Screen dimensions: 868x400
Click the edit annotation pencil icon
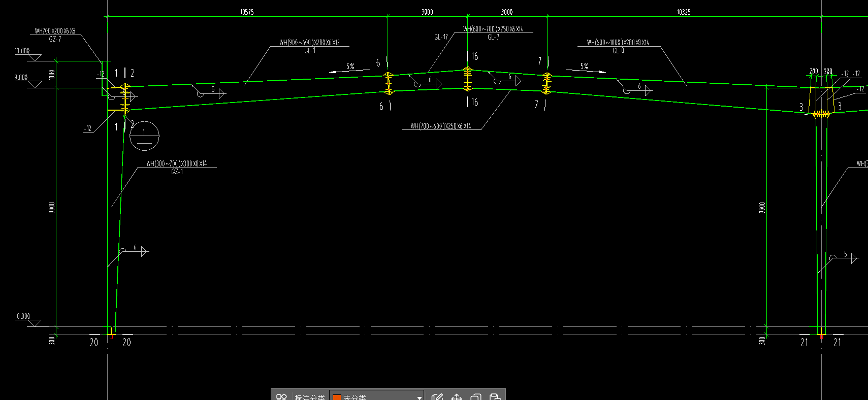[437, 396]
